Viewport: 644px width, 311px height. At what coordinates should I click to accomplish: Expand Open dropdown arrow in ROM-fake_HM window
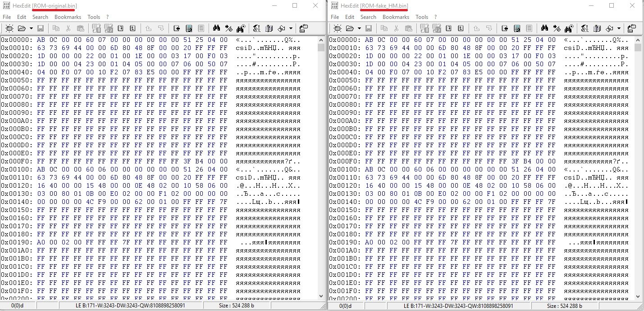click(359, 28)
